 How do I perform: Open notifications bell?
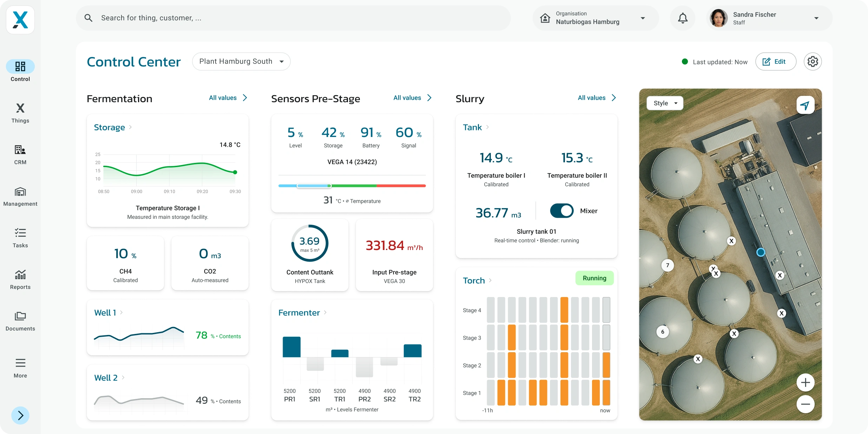pyautogui.click(x=683, y=18)
